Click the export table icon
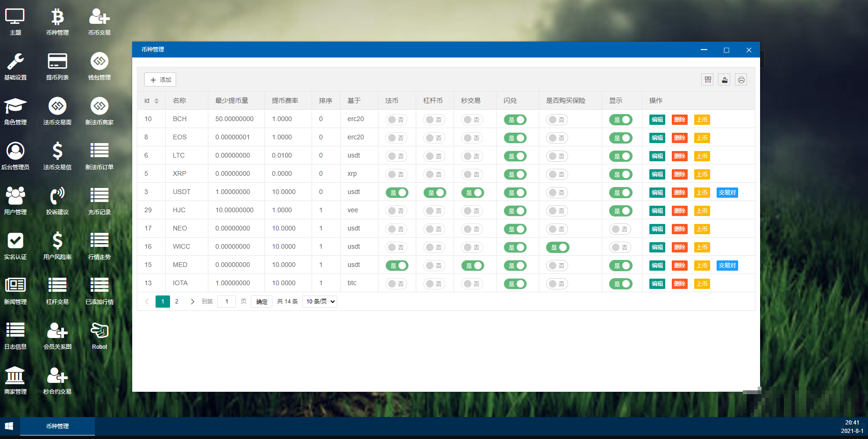 coord(725,79)
